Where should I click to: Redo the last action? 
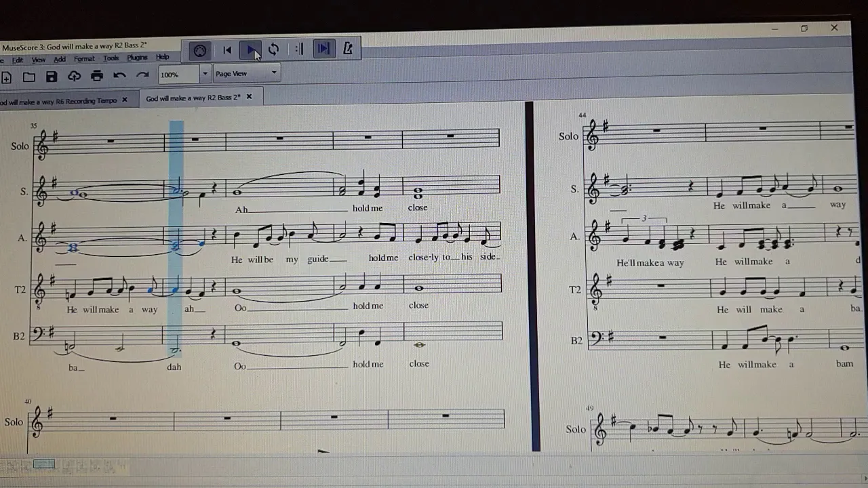142,75
